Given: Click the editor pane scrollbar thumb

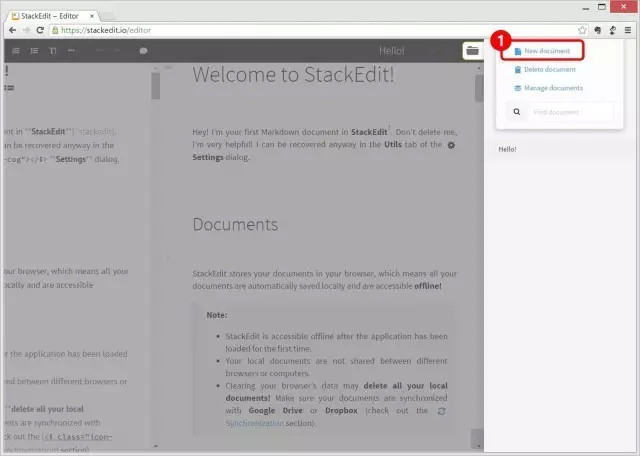Looking at the screenshot, I should (x=156, y=85).
